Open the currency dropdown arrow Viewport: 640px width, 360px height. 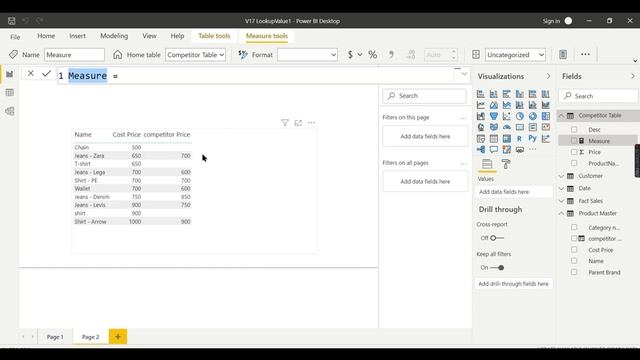click(x=360, y=55)
